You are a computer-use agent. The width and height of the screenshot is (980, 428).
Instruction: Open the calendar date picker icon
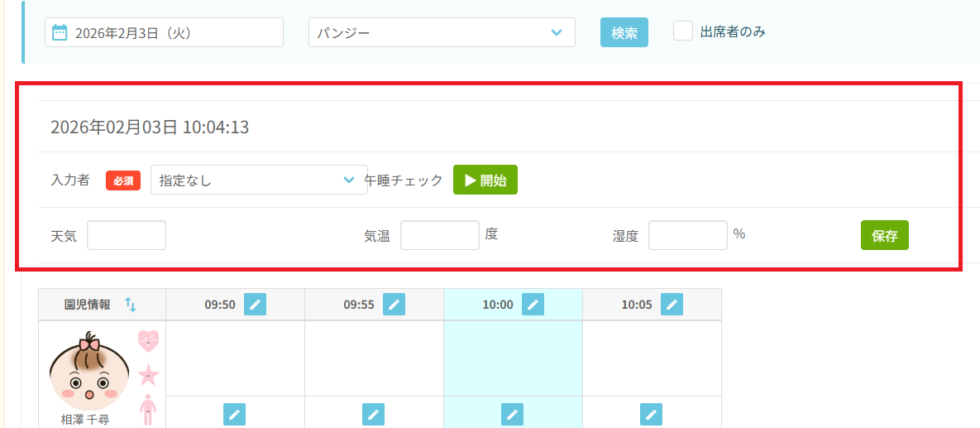point(60,32)
